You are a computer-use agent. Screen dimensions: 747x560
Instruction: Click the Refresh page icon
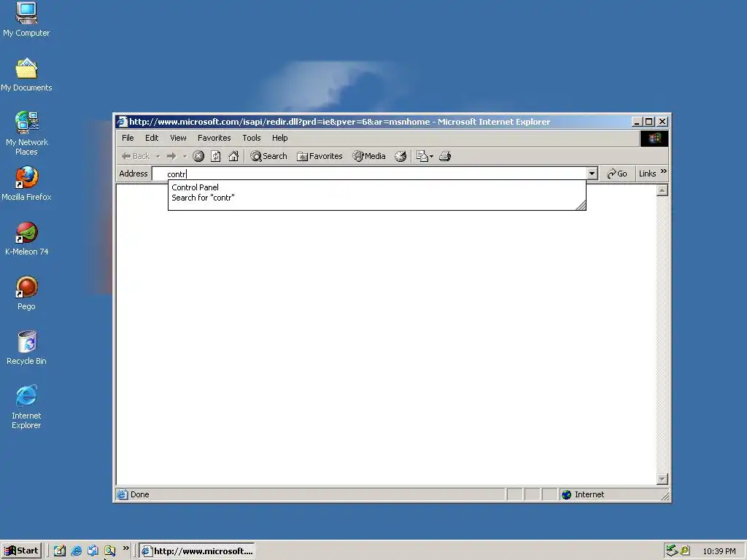(216, 156)
